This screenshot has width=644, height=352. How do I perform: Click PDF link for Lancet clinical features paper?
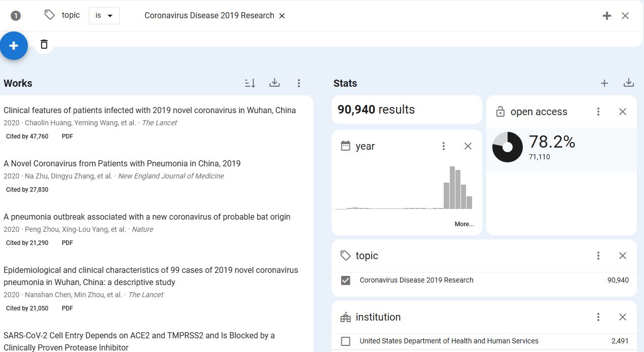67,136
